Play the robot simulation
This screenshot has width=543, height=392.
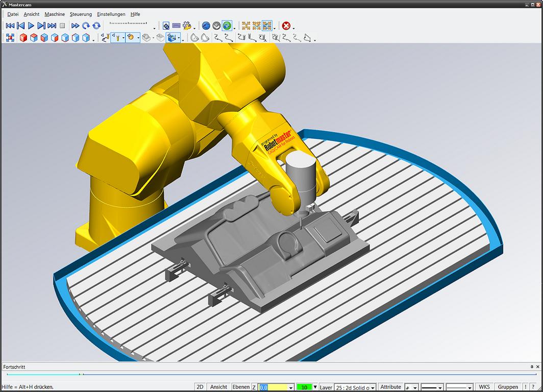pyautogui.click(x=31, y=26)
